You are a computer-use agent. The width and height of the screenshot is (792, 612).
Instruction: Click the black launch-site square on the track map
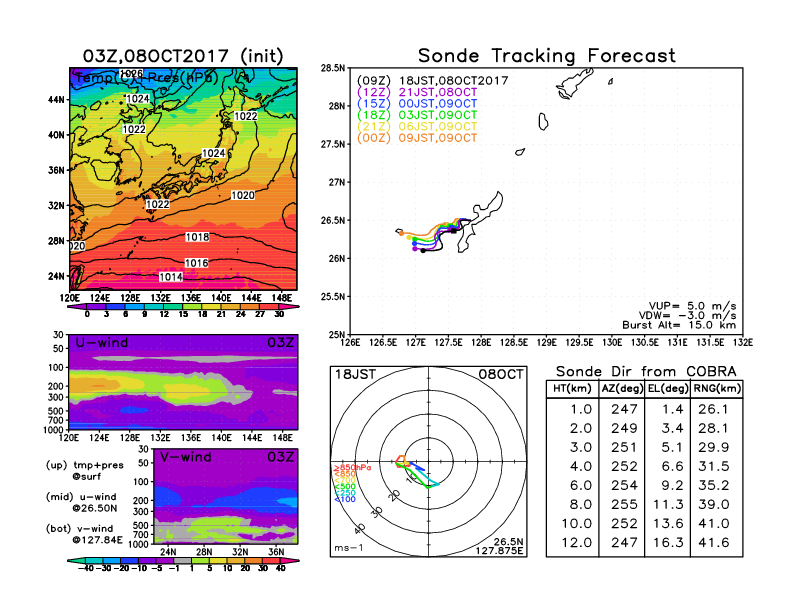coord(454,231)
